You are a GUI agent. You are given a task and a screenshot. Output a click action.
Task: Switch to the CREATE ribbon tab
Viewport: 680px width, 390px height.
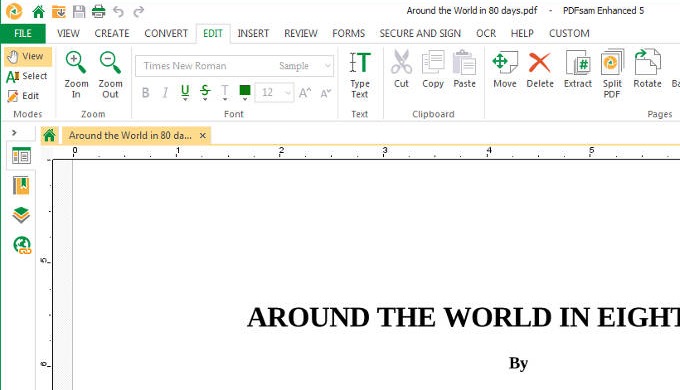tap(112, 33)
